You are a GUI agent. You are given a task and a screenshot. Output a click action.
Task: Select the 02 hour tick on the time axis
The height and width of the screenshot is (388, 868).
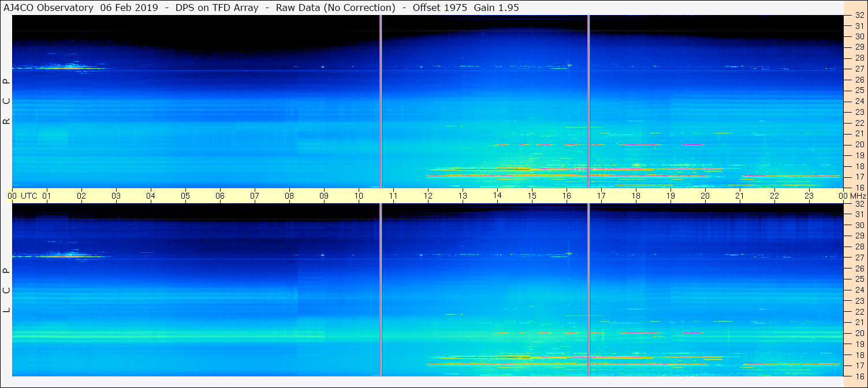pyautogui.click(x=81, y=196)
